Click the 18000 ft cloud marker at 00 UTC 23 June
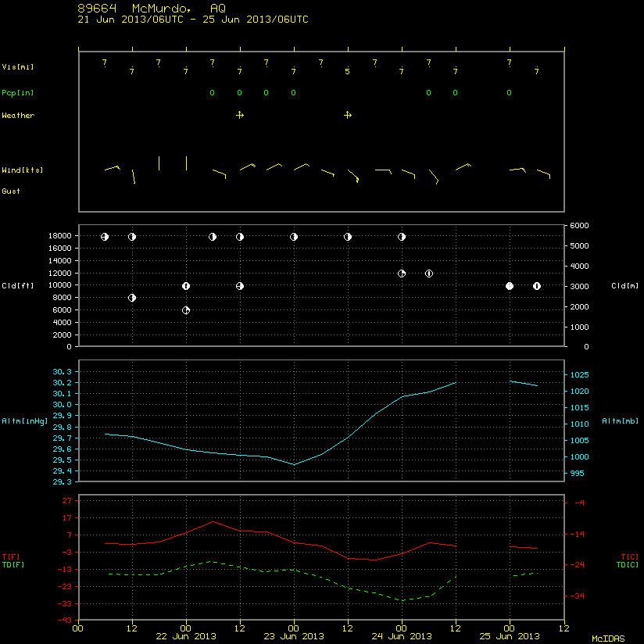This screenshot has height=644, width=644. 294,237
